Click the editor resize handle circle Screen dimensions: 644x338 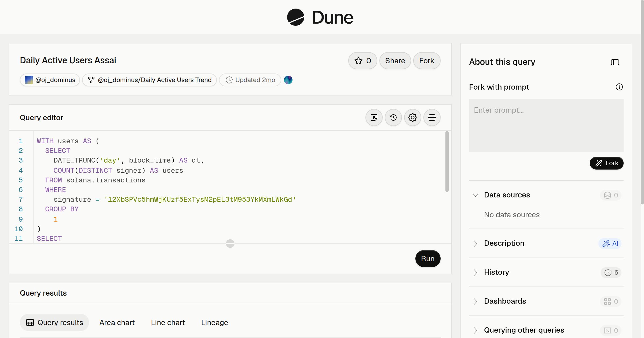tap(230, 244)
